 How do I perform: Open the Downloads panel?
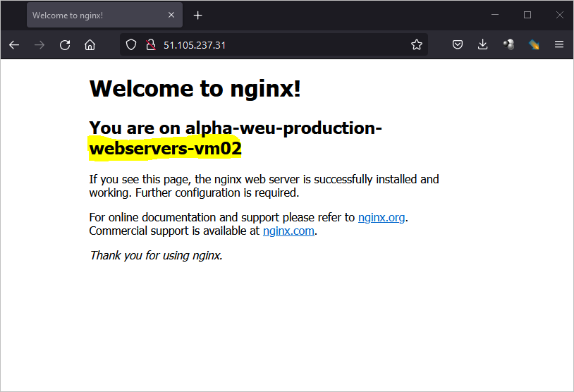tap(482, 44)
